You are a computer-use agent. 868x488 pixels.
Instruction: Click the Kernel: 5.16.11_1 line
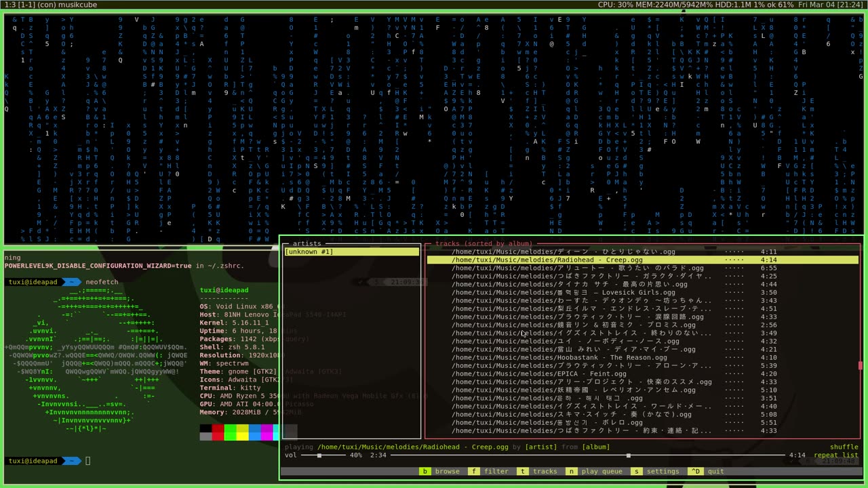(x=234, y=323)
